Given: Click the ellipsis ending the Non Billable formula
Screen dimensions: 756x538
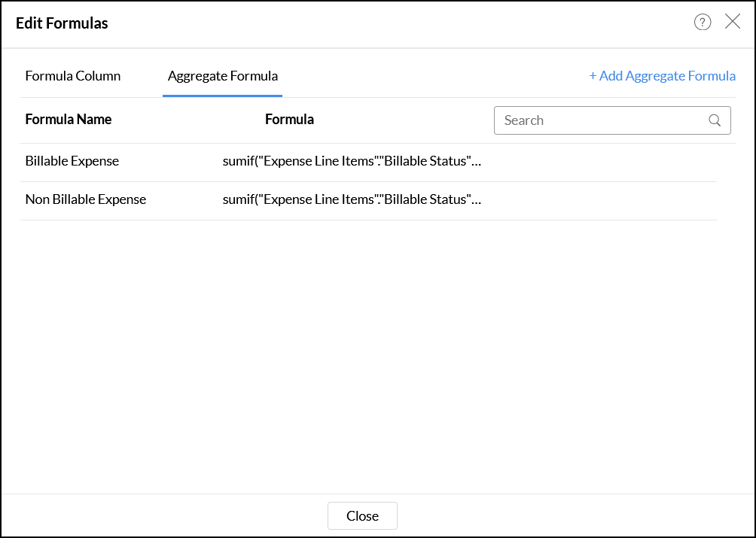Looking at the screenshot, I should (x=477, y=200).
